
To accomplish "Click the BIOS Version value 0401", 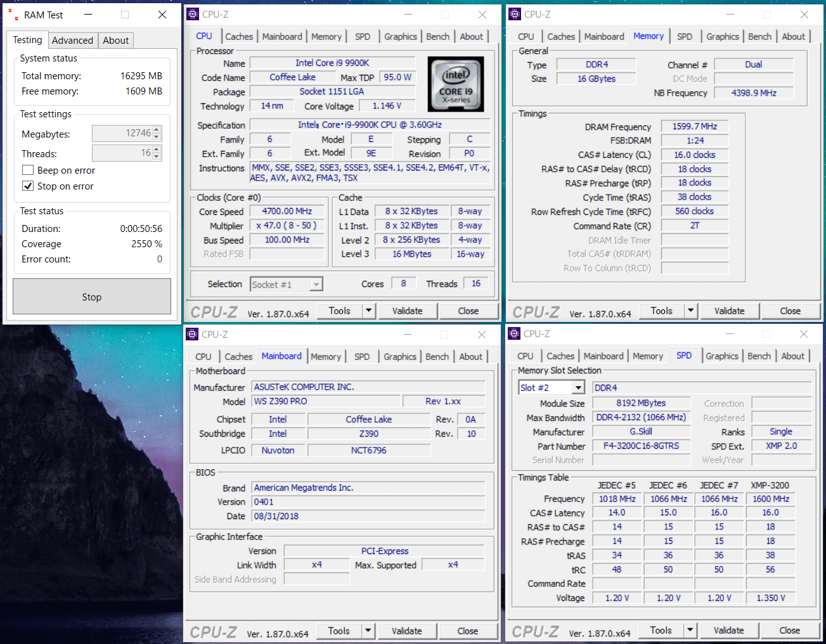I will click(368, 501).
